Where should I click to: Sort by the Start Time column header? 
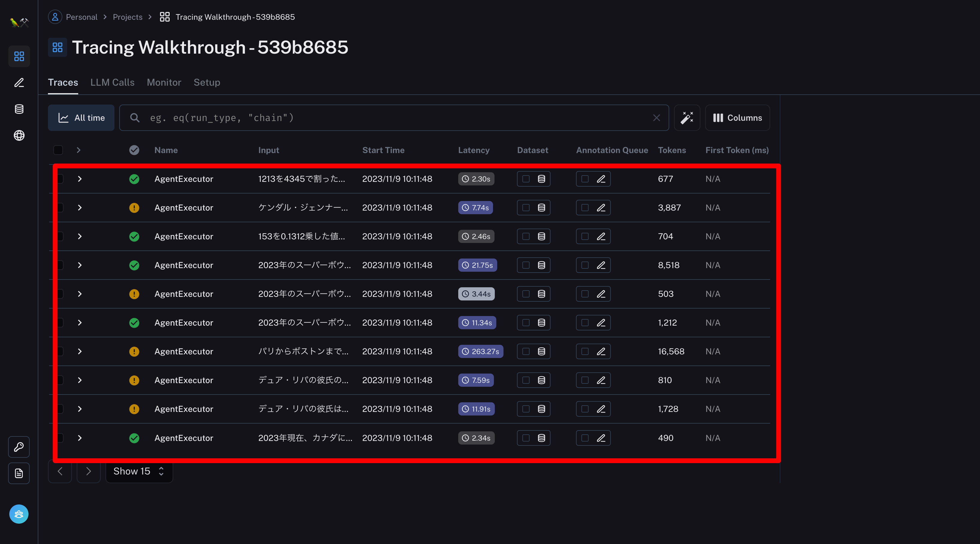[x=383, y=150]
